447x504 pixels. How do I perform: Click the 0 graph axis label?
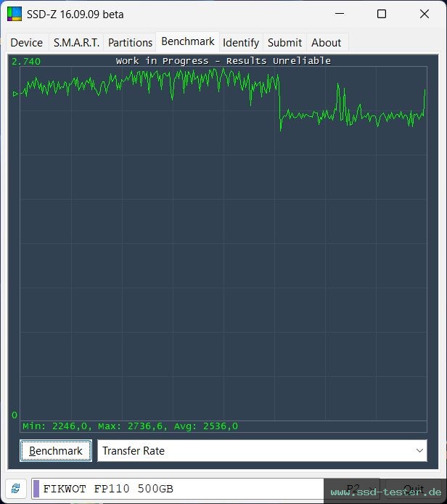pyautogui.click(x=15, y=415)
